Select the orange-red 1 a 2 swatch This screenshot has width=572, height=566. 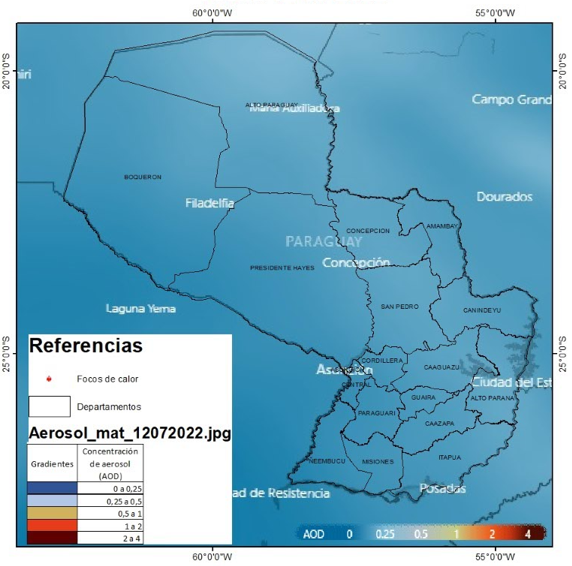(x=52, y=526)
